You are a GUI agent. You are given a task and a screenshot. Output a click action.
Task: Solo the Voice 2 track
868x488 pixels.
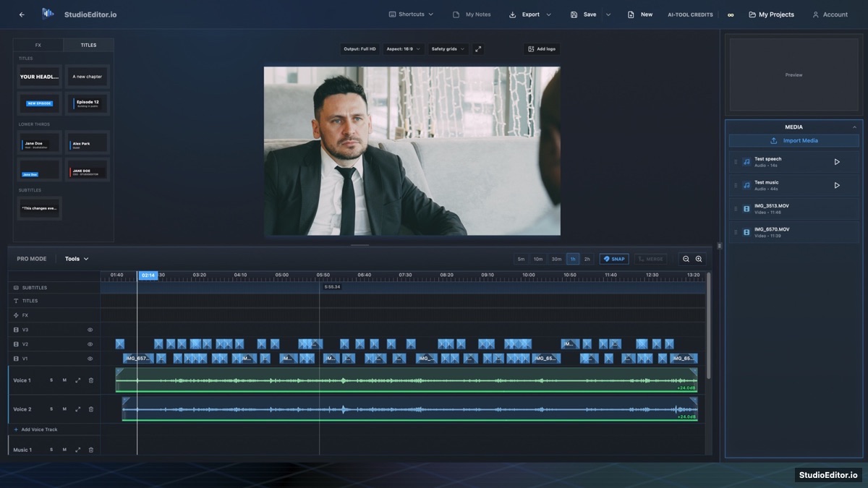51,409
